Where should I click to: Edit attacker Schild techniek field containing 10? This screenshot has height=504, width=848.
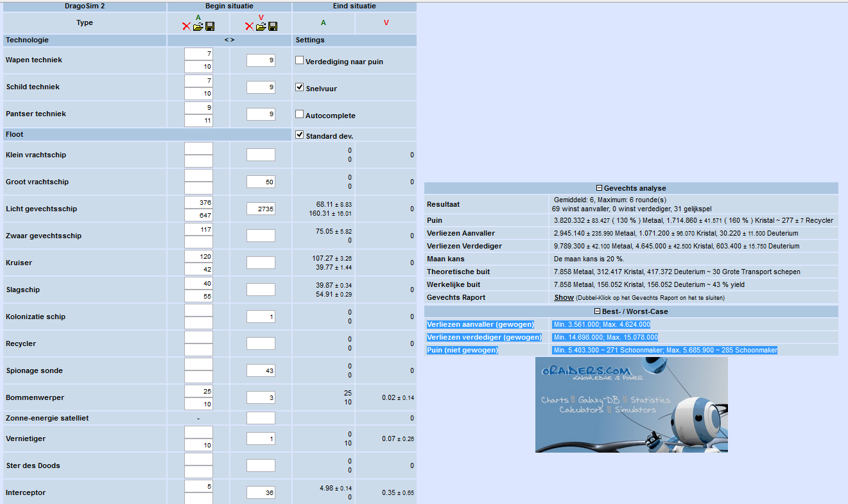tap(198, 94)
